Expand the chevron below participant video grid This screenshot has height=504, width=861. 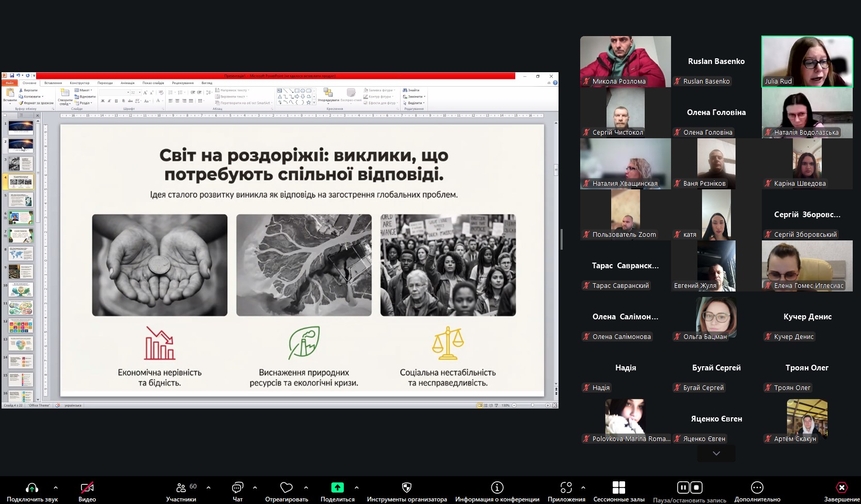click(x=716, y=453)
